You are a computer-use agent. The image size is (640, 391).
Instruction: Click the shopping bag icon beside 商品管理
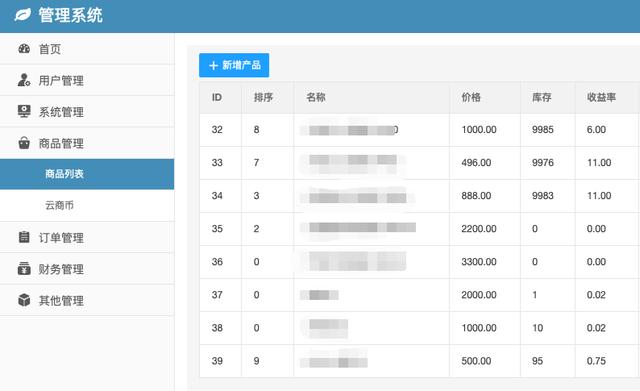point(24,143)
